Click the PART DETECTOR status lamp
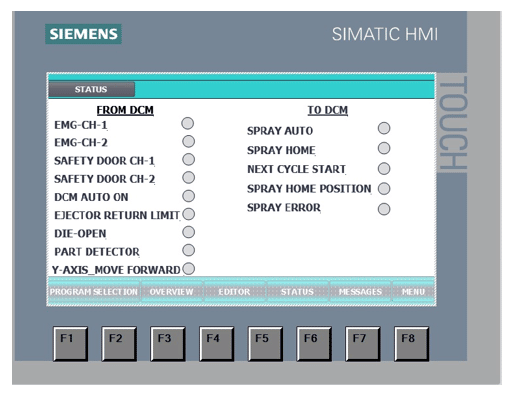The image size is (518, 395). coord(189,250)
